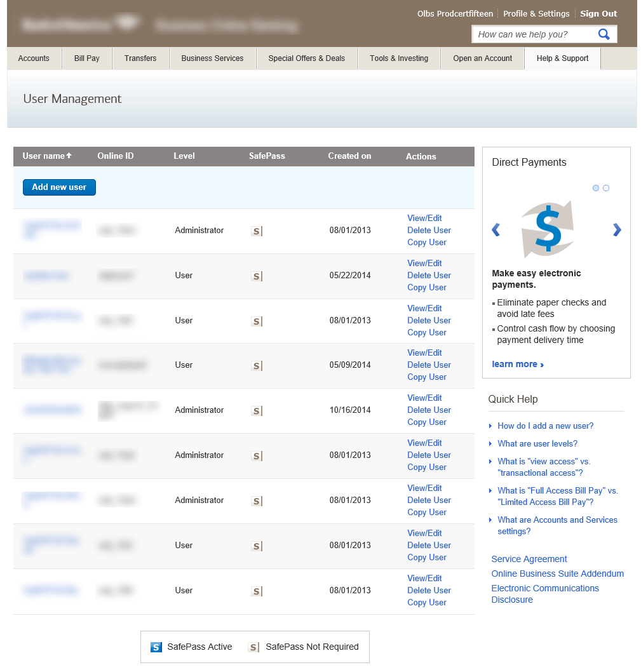This screenshot has width=641, height=672.
Task: Open the Bill Pay tab
Action: tap(87, 58)
